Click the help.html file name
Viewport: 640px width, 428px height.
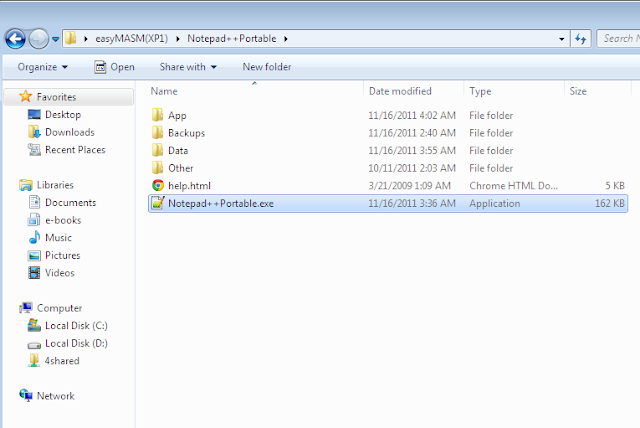coord(189,186)
